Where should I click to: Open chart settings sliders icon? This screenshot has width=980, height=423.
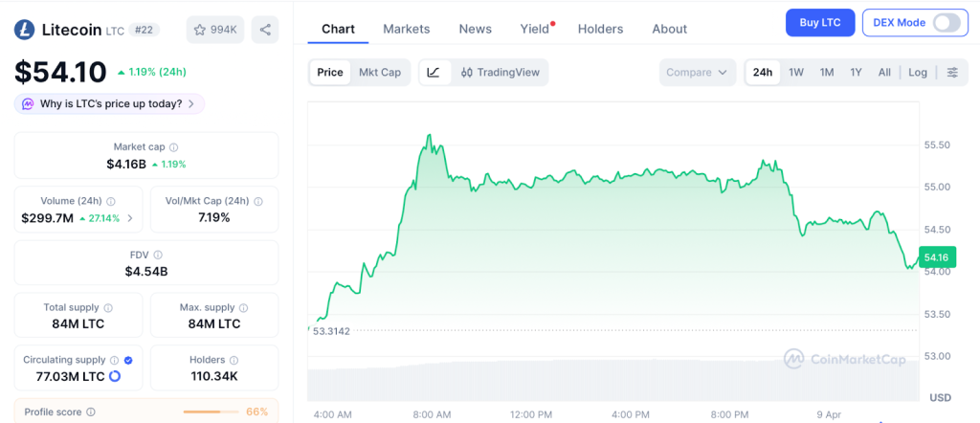(951, 73)
